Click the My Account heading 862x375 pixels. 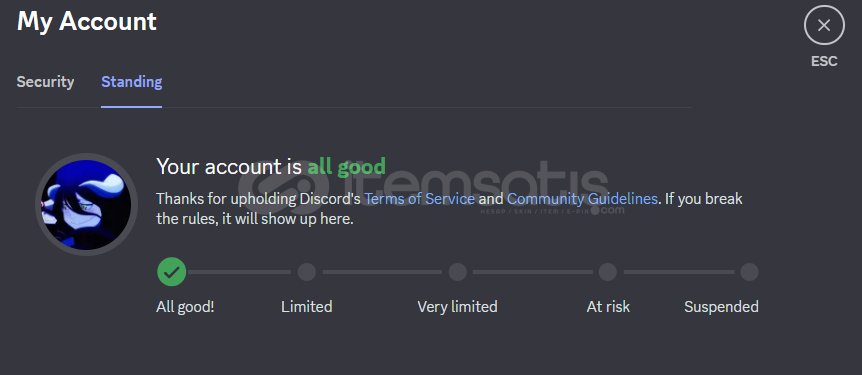[87, 21]
